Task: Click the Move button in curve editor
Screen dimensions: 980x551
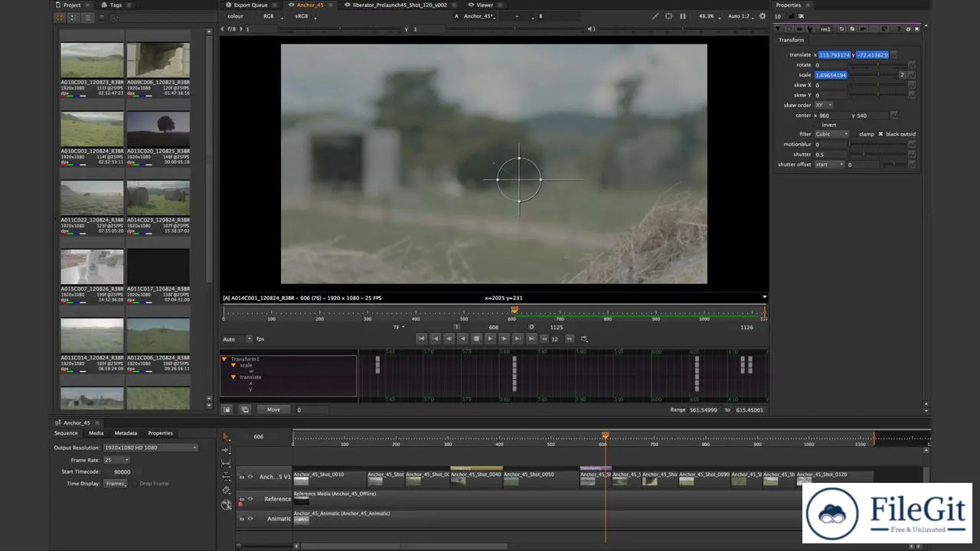Action: (273, 409)
